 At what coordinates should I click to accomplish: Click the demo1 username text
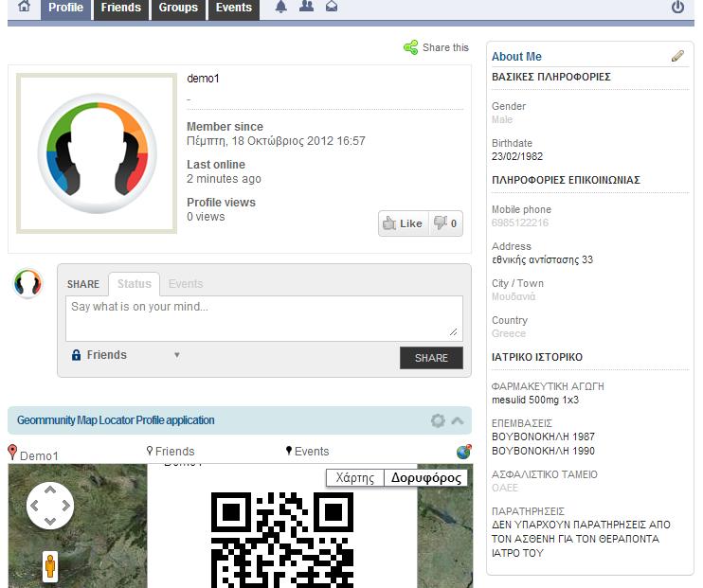click(x=203, y=79)
